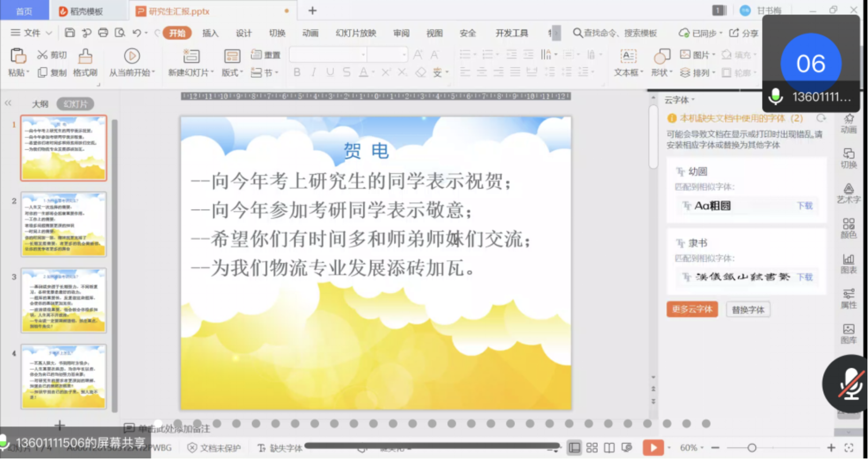
Task: Open Print Preview from quick toolbar
Action: (120, 33)
